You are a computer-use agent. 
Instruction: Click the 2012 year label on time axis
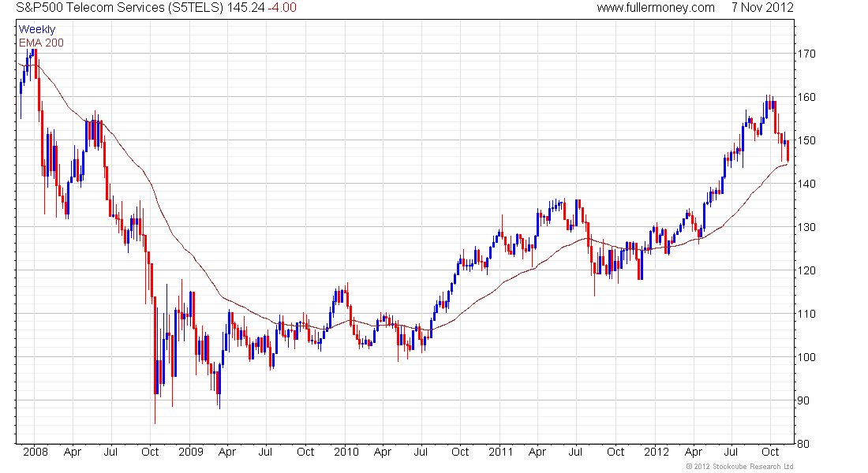point(657,452)
